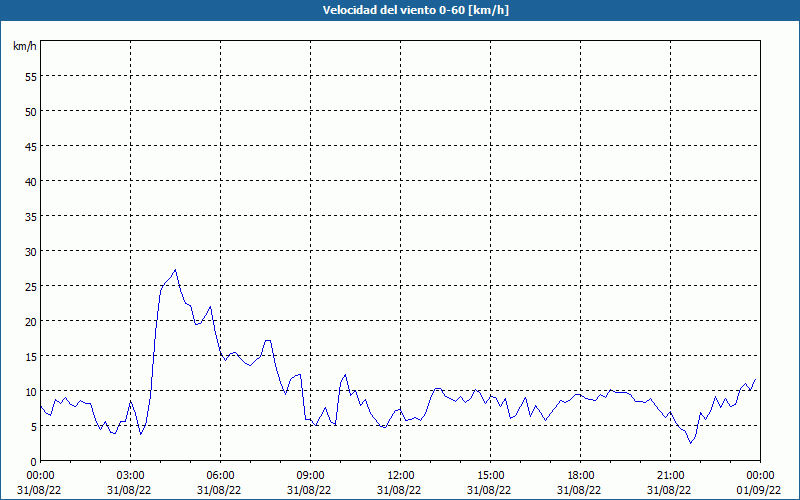This screenshot has width=800, height=500.
Task: Click the highest peak of the blue wind line
Action: click(175, 270)
